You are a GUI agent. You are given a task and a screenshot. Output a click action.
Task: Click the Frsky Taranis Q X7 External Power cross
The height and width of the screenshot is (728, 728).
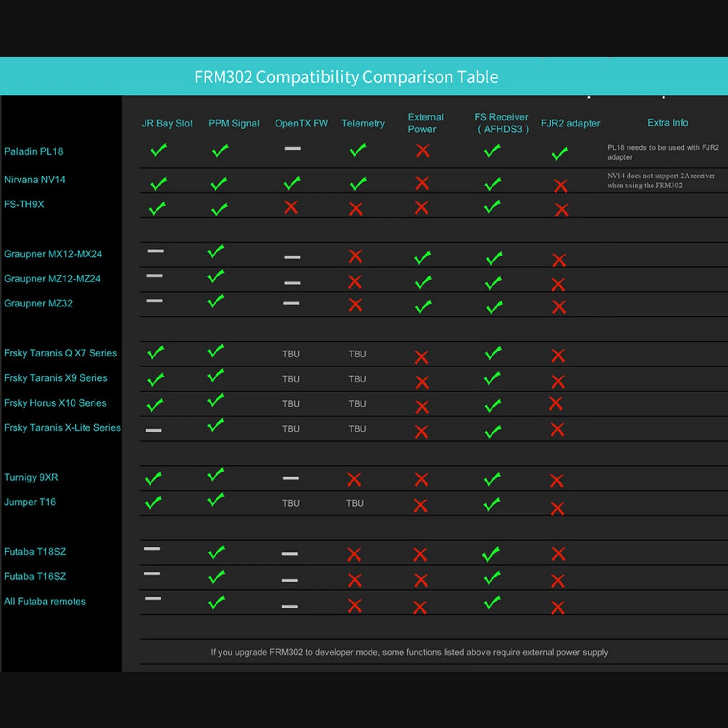click(422, 357)
